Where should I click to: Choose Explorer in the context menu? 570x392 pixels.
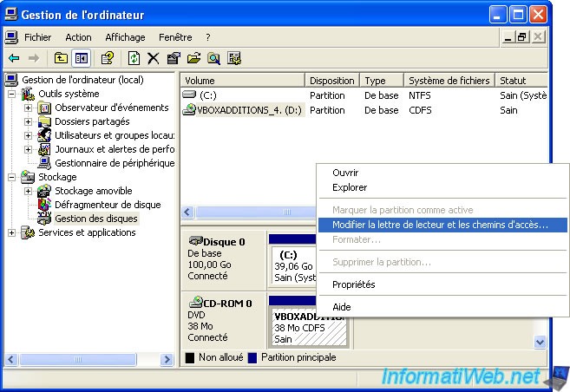[x=442, y=187]
